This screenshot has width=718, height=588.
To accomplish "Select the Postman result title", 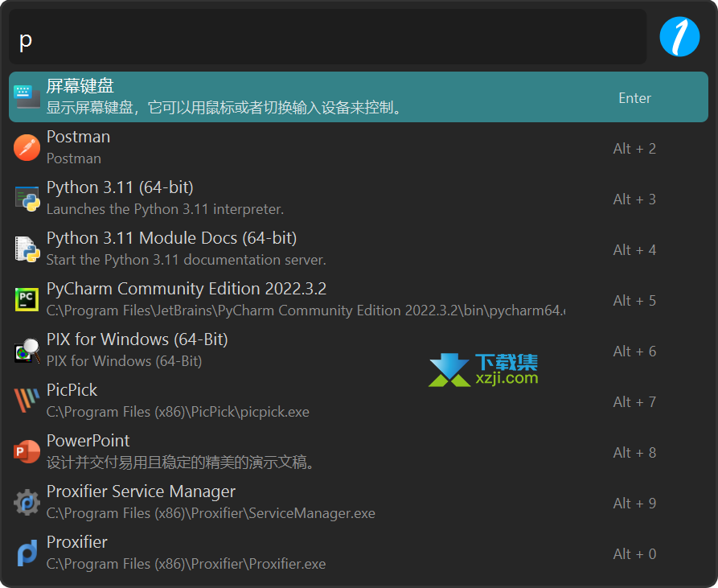I will click(x=78, y=137).
